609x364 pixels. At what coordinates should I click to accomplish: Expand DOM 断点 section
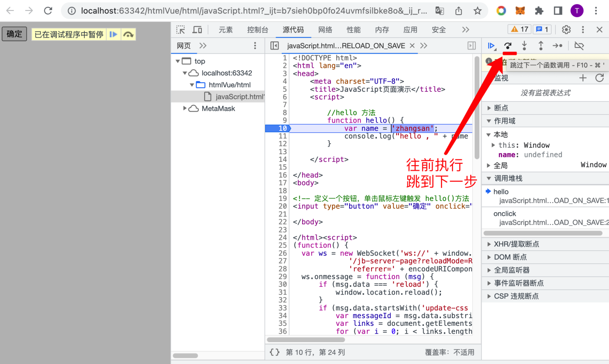pyautogui.click(x=489, y=257)
